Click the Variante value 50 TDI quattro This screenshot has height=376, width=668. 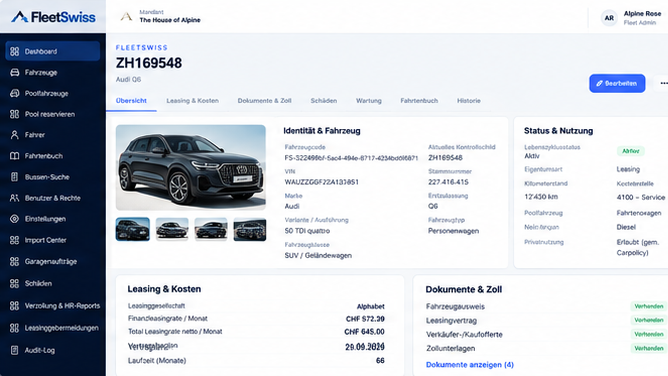[307, 231]
